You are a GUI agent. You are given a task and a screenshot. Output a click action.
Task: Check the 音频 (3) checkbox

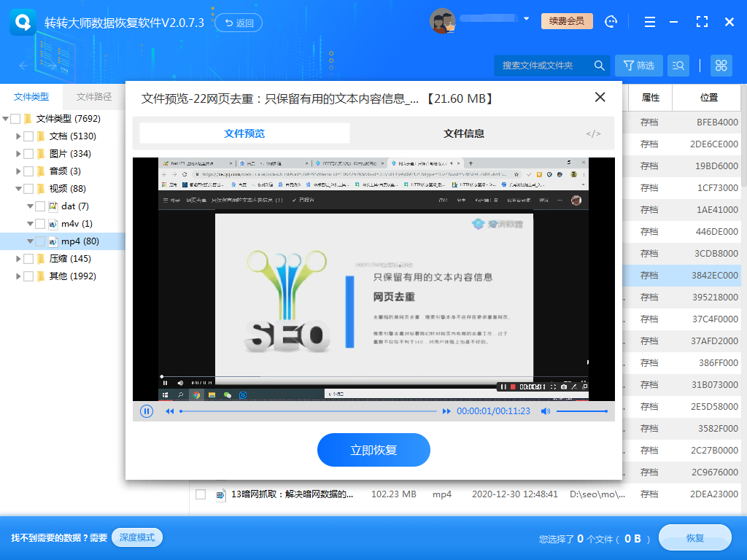28,171
